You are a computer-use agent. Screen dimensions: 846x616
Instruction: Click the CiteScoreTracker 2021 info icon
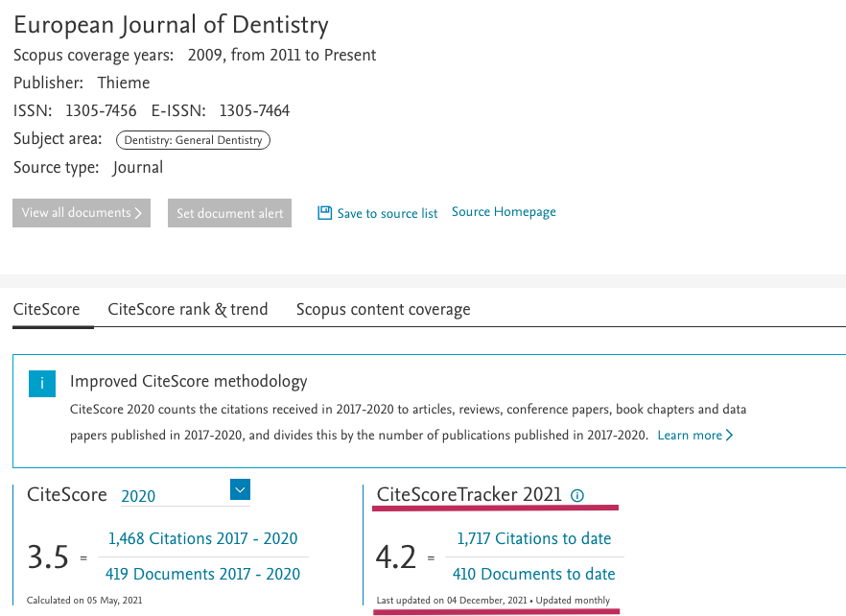pyautogui.click(x=577, y=495)
